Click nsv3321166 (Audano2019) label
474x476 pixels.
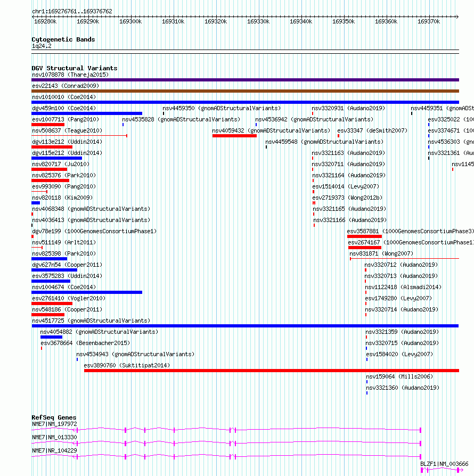[x=350, y=220]
